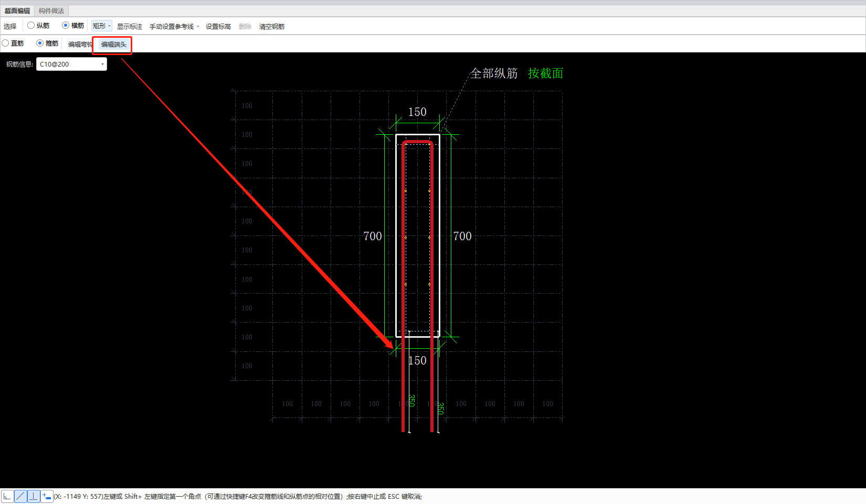866x504 pixels.
Task: Select the 纵筋 radio button
Action: coord(31,25)
